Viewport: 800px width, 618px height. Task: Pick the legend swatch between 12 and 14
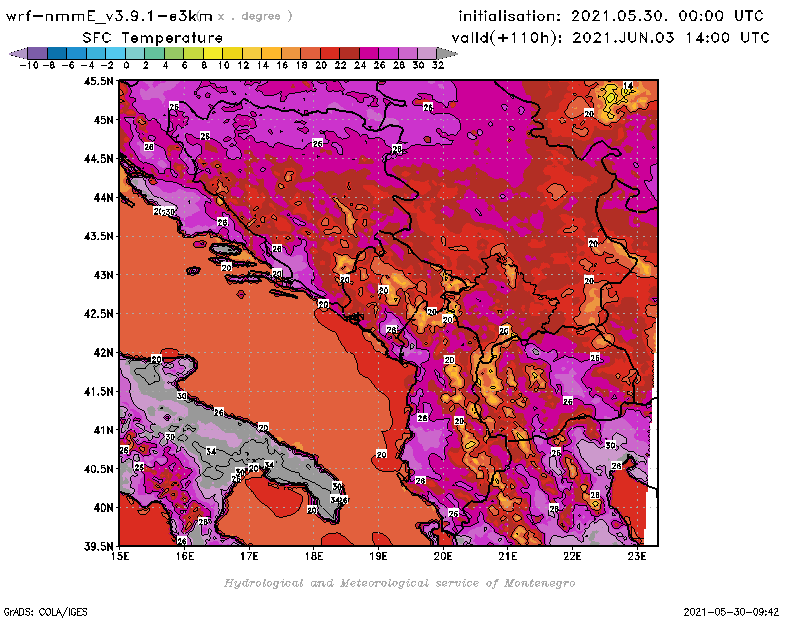[x=252, y=53]
